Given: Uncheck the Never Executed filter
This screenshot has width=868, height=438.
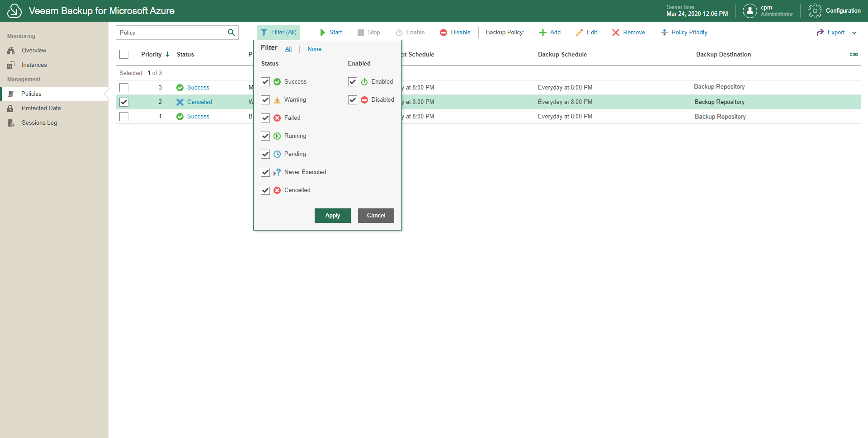Looking at the screenshot, I should tap(265, 172).
